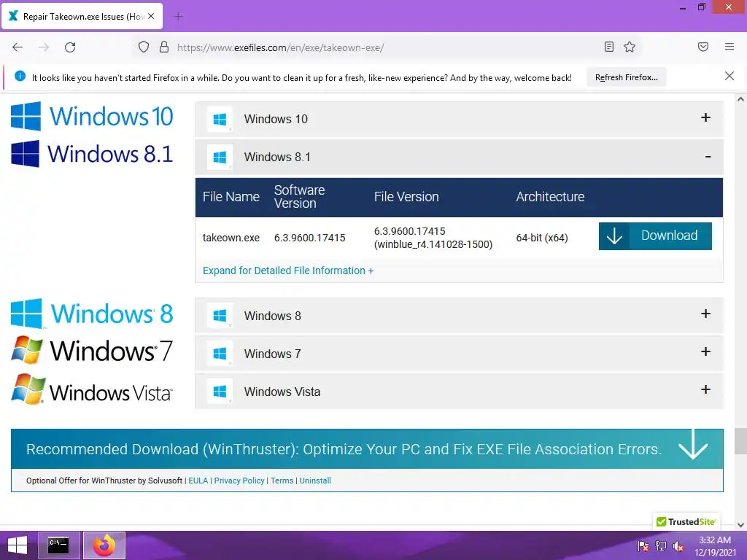
Task: Click Windows icon in Windows 8.1 row
Action: click(x=220, y=157)
